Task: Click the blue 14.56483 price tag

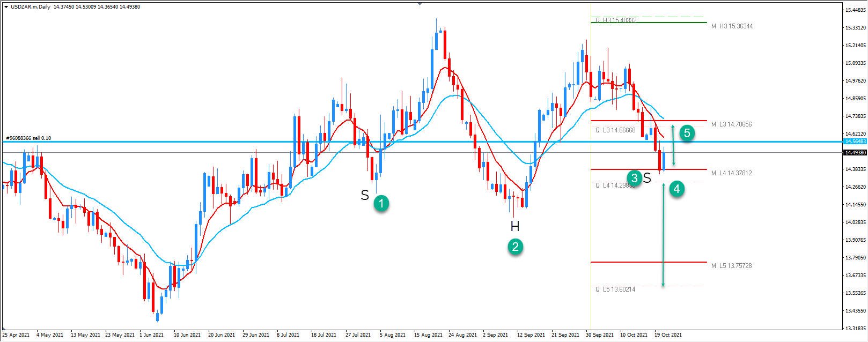Action: [854, 142]
